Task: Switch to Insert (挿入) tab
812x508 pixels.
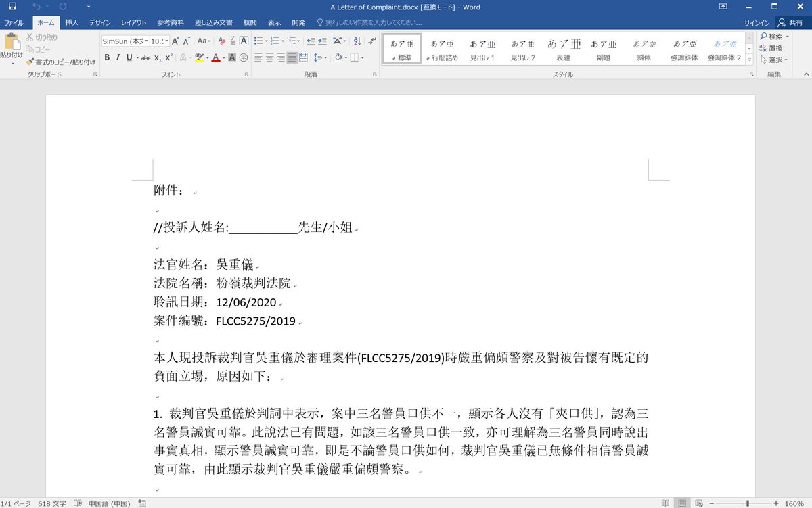Action: pyautogui.click(x=71, y=22)
